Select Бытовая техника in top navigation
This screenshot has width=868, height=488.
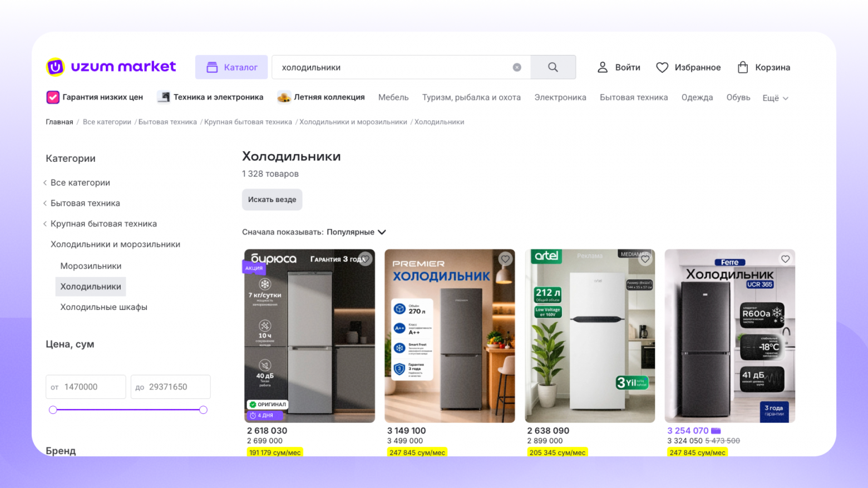pos(634,97)
